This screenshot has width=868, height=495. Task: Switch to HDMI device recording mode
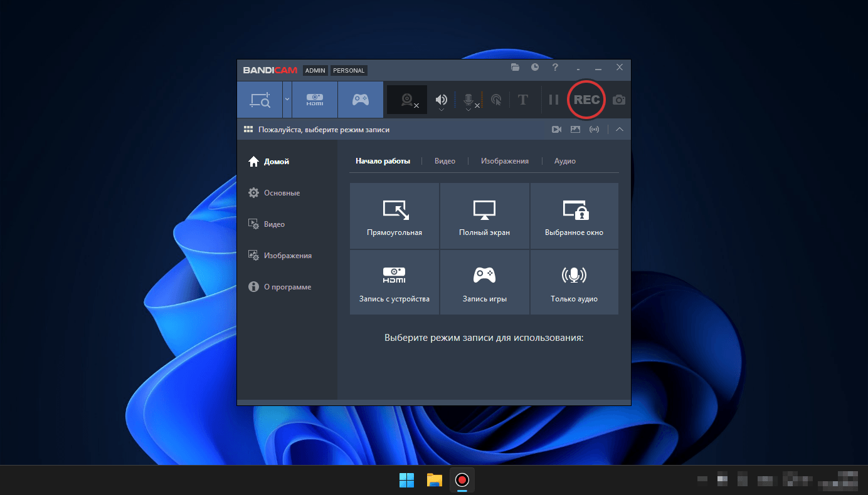tap(315, 100)
